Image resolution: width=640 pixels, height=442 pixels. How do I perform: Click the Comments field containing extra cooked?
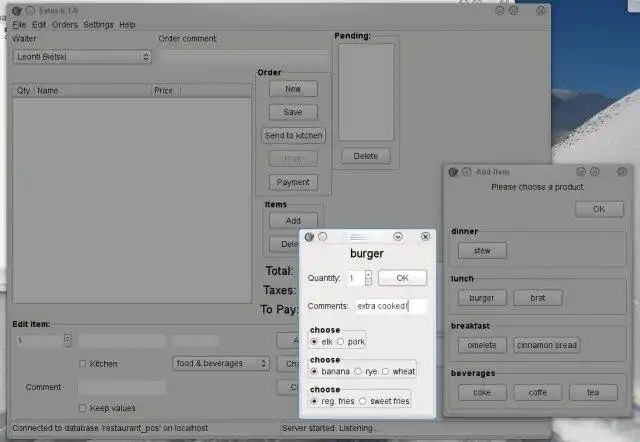[x=391, y=306]
